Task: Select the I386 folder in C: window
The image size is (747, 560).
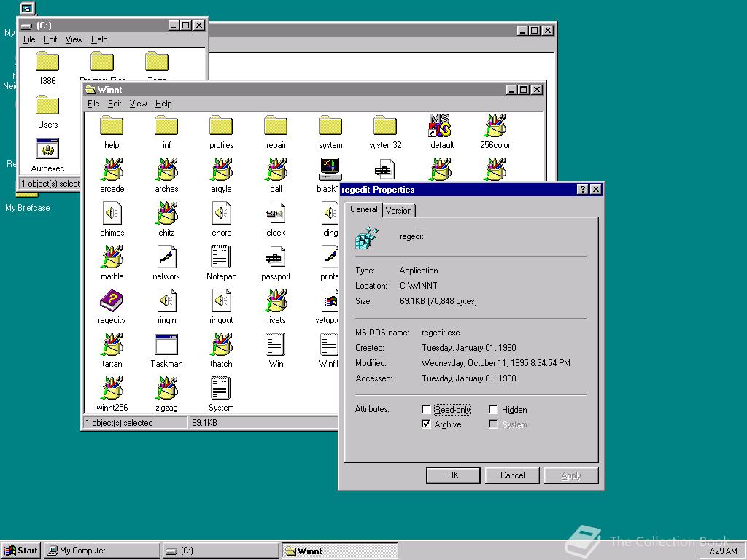Action: (x=47, y=61)
